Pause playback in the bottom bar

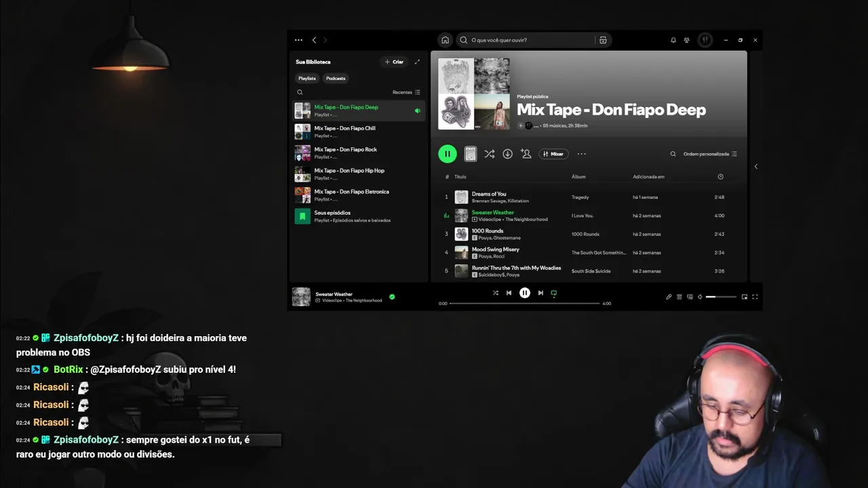click(x=525, y=293)
